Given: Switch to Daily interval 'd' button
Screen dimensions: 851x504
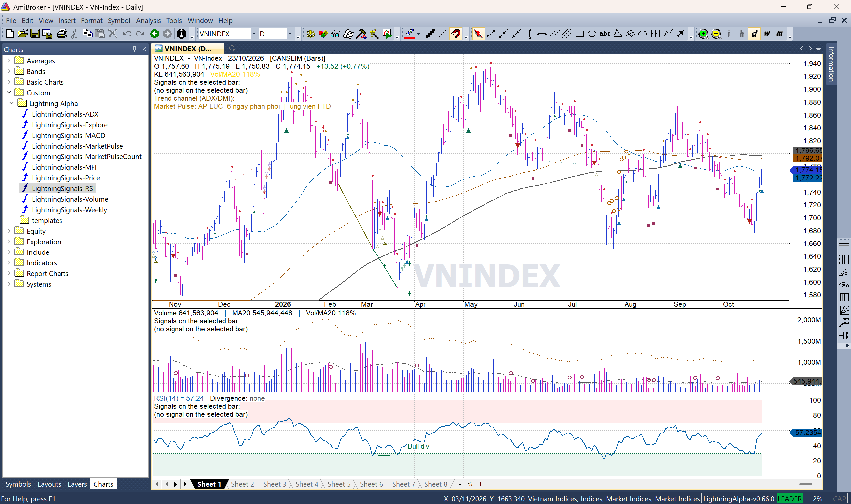Looking at the screenshot, I should click(754, 34).
